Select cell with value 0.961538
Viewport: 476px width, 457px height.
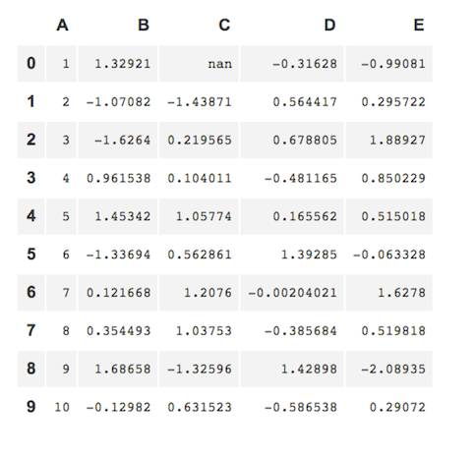[x=118, y=178]
